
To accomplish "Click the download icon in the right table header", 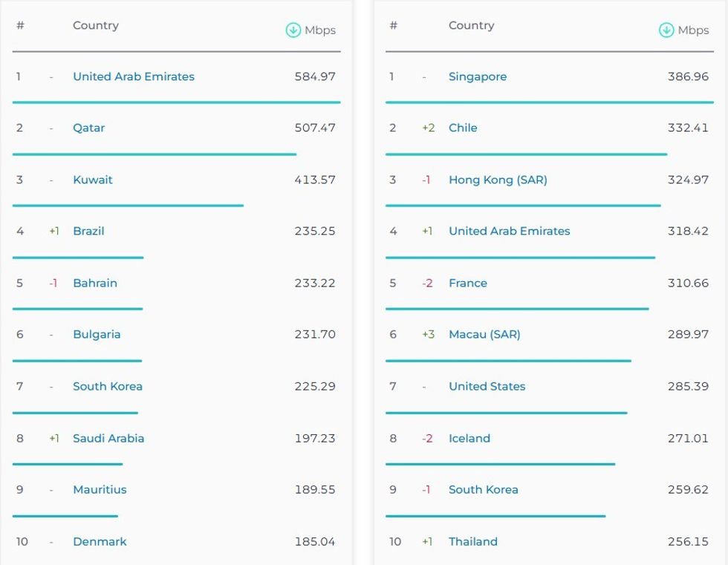I will pyautogui.click(x=666, y=30).
